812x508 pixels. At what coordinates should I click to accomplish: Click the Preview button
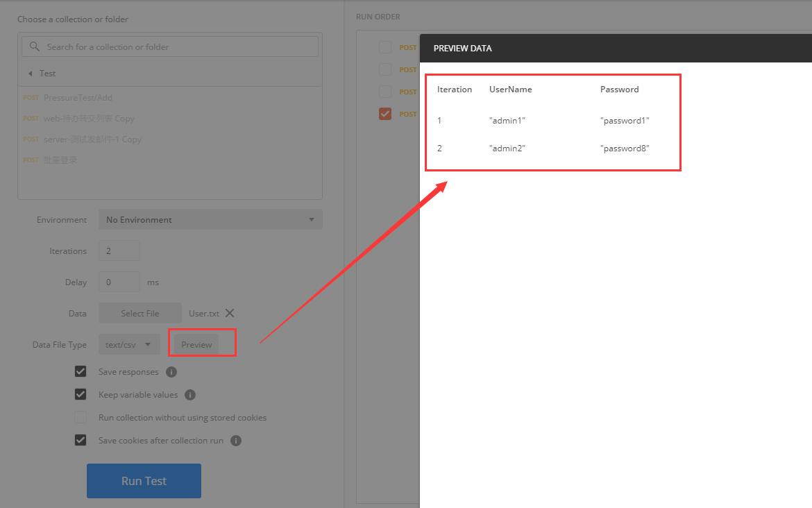pyautogui.click(x=196, y=345)
